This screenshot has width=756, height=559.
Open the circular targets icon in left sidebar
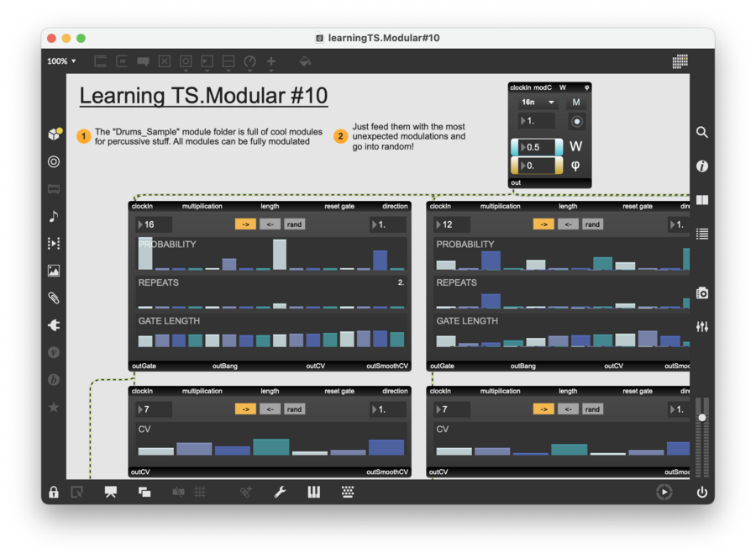[54, 161]
